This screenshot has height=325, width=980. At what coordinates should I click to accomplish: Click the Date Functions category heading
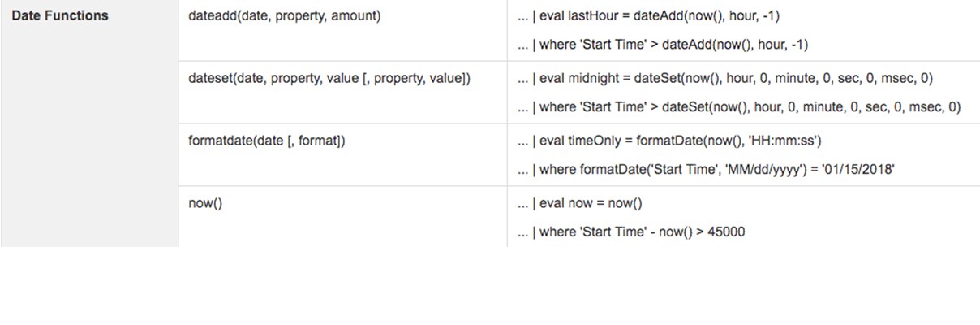pos(60,15)
